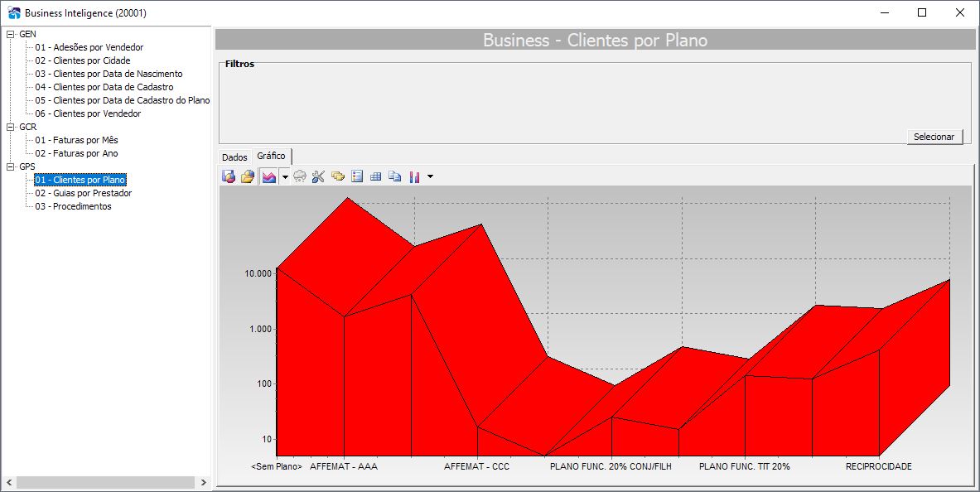Toggle the legend box icon
Viewport: 980px width, 492px height.
pyautogui.click(x=357, y=177)
